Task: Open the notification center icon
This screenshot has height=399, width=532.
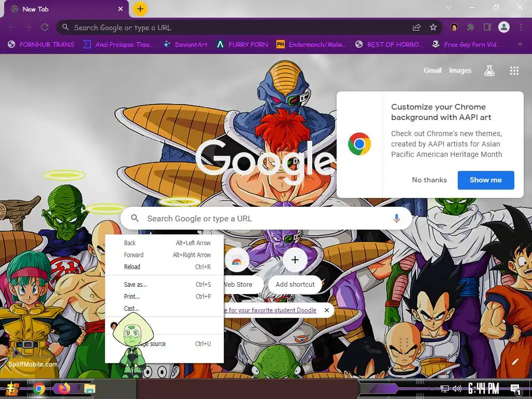Action: (515, 390)
